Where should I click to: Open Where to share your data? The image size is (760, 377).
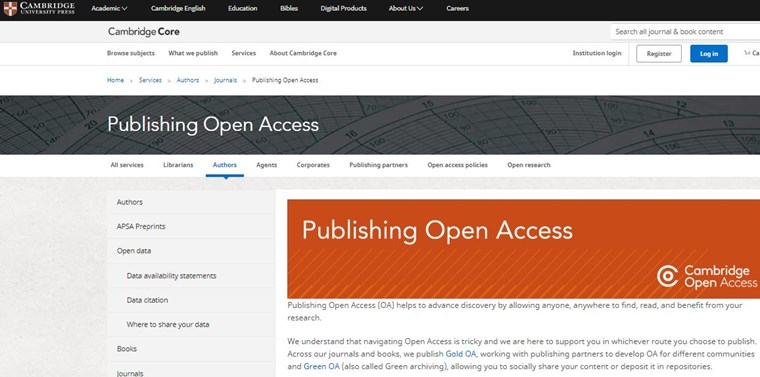(191, 324)
